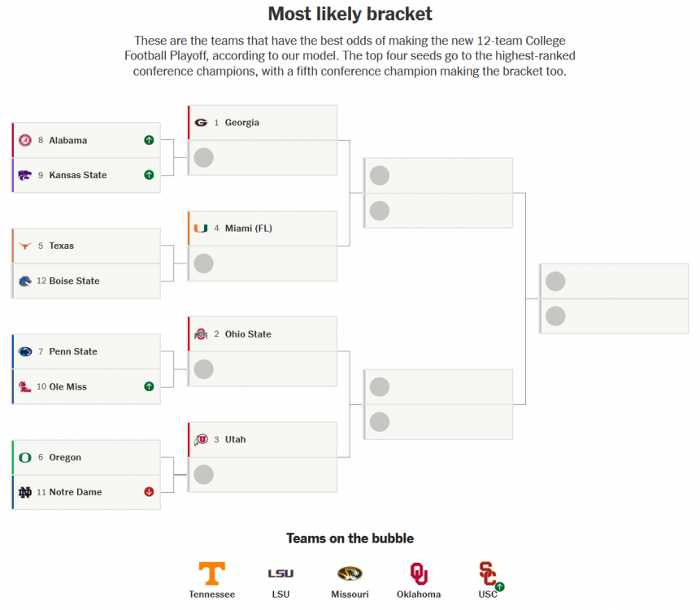Image resolution: width=700 pixels, height=610 pixels.
Task: Click the Oklahoma bubble team logo
Action: pyautogui.click(x=419, y=573)
